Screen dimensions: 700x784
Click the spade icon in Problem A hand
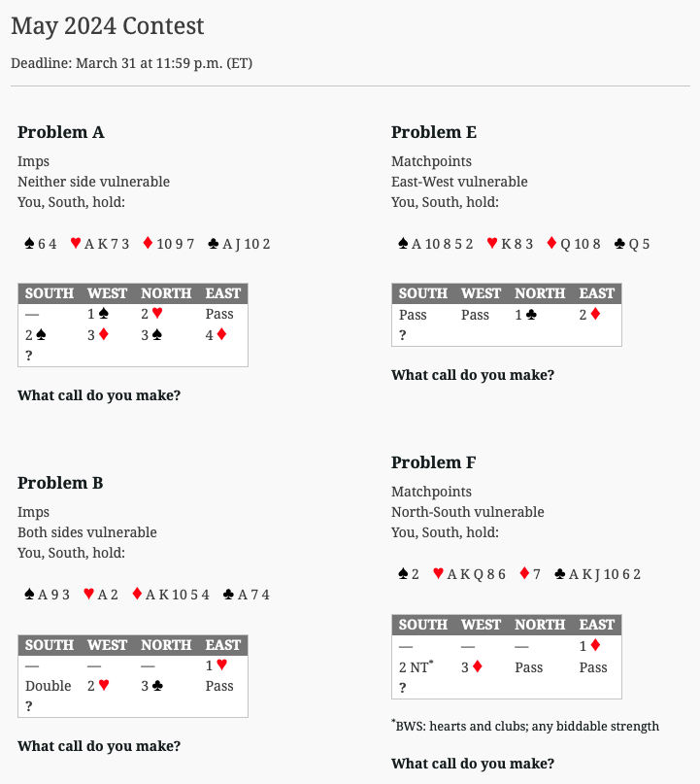(x=29, y=244)
